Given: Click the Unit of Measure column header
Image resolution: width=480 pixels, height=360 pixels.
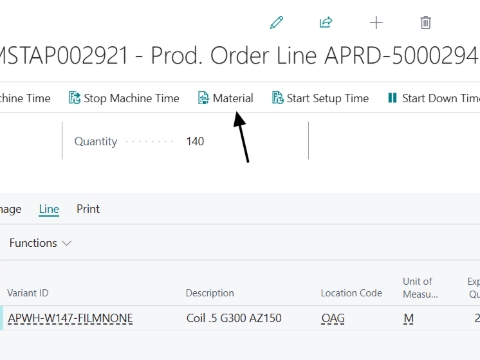Looking at the screenshot, I should [420, 288].
